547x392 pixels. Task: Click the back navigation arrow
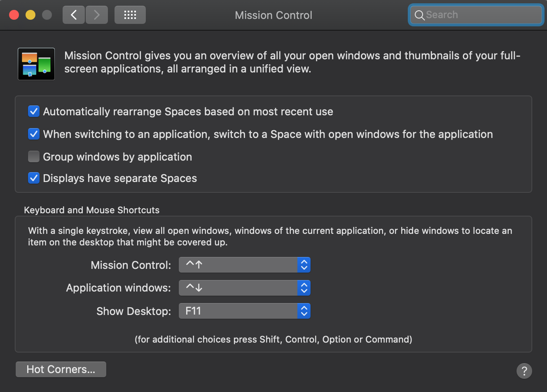coord(74,15)
